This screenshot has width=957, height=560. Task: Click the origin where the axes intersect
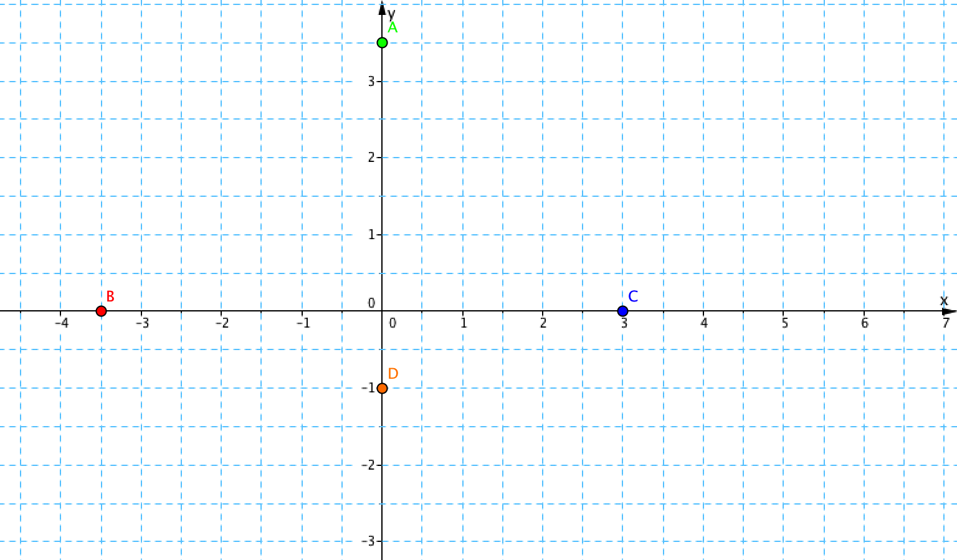click(382, 311)
